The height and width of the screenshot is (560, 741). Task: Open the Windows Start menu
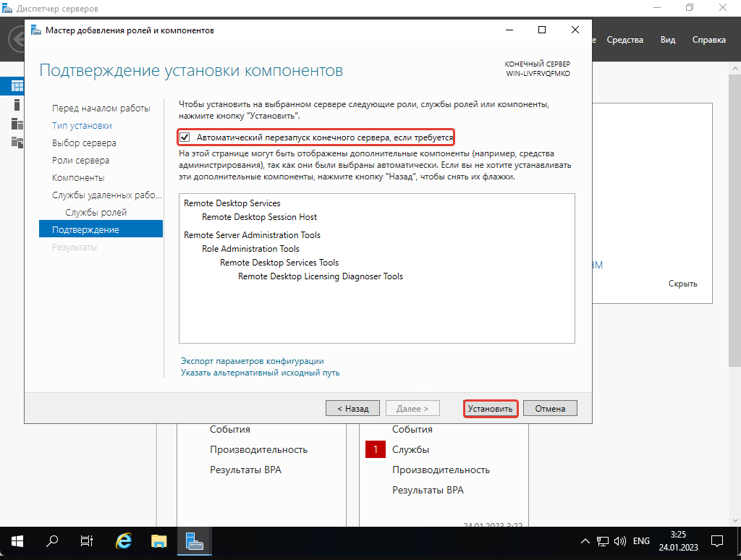pyautogui.click(x=17, y=540)
